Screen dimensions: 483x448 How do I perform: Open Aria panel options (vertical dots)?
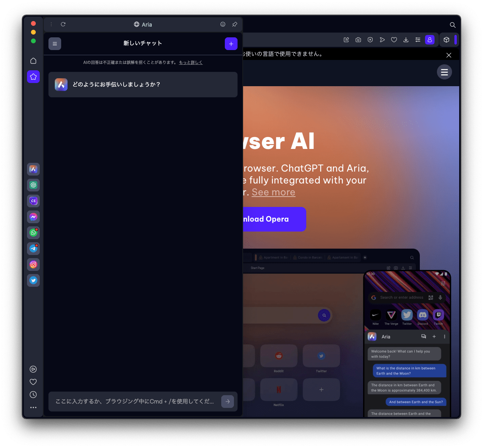point(51,24)
